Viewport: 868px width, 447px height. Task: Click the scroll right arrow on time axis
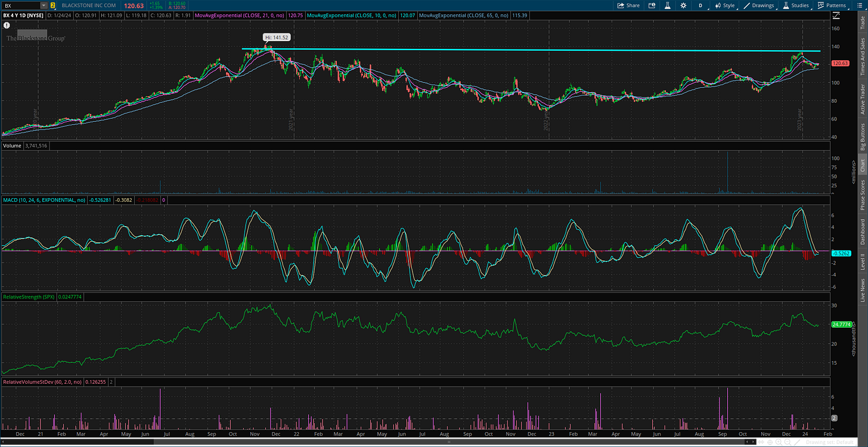[753, 442]
